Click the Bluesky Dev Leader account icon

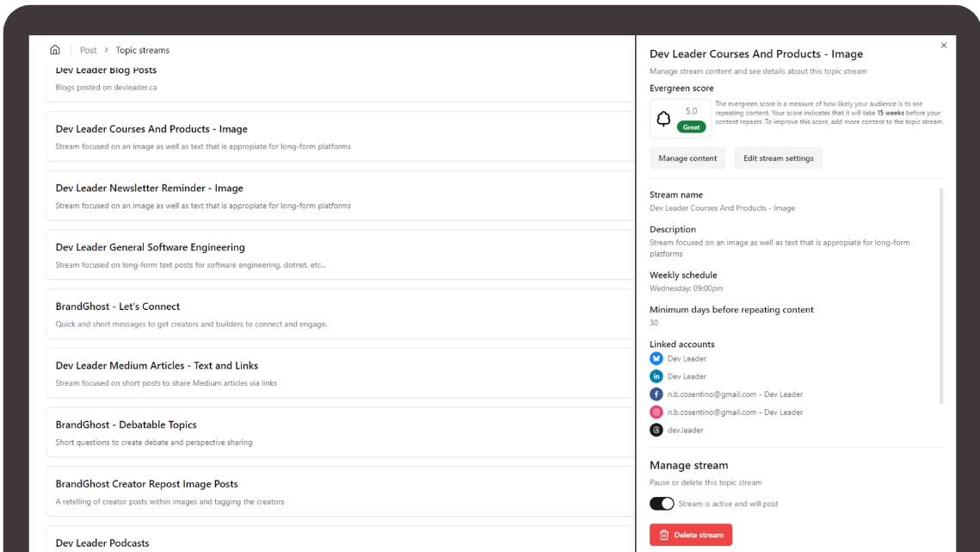click(x=656, y=358)
